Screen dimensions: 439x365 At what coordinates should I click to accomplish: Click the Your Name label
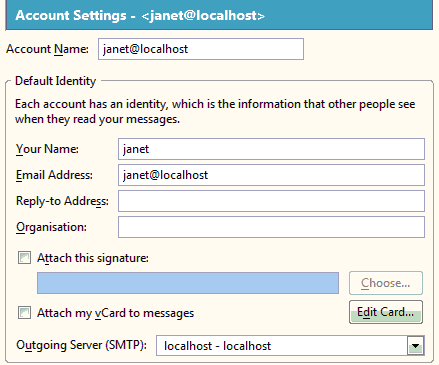click(47, 149)
